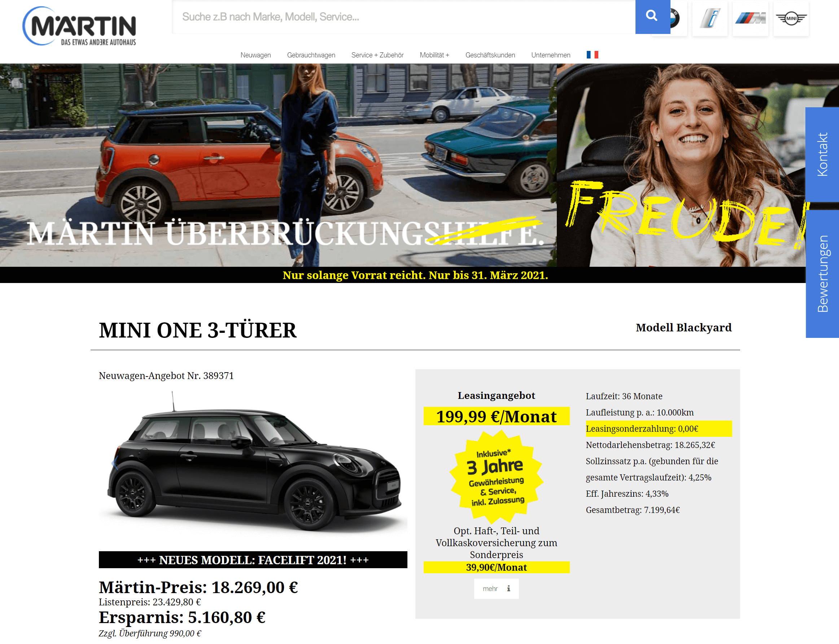Click Gesamtbetrag: 7.199,64€ line
The height and width of the screenshot is (644, 839).
(633, 510)
